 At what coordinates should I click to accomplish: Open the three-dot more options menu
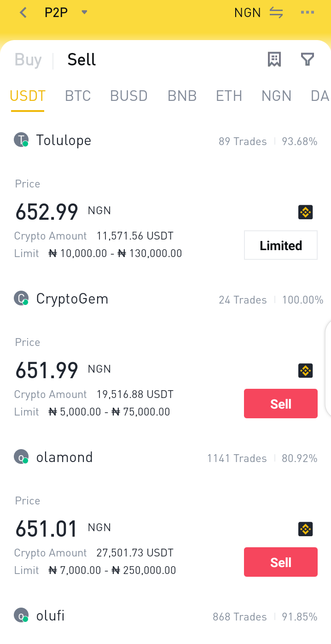point(307,12)
